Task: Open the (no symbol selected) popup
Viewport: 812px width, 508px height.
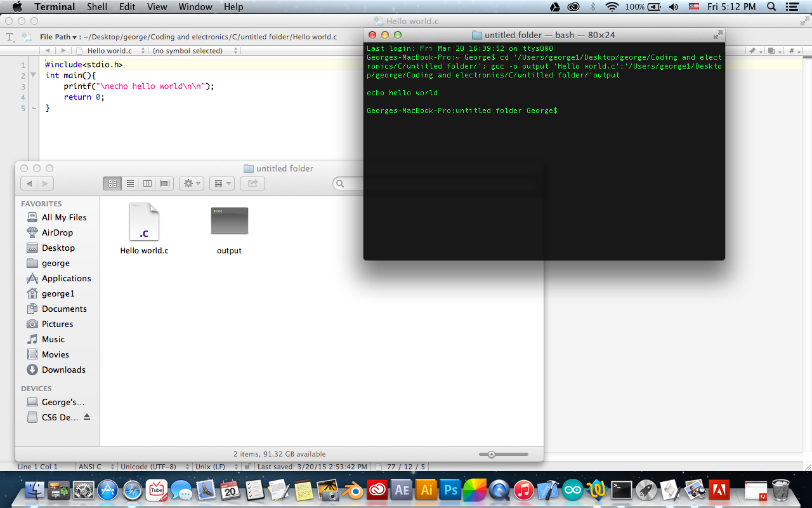Action: 195,51
